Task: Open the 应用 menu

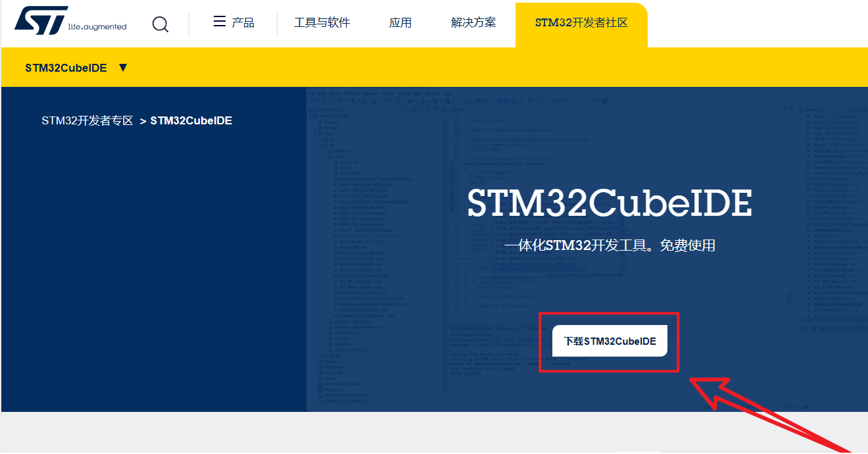Action: [400, 23]
